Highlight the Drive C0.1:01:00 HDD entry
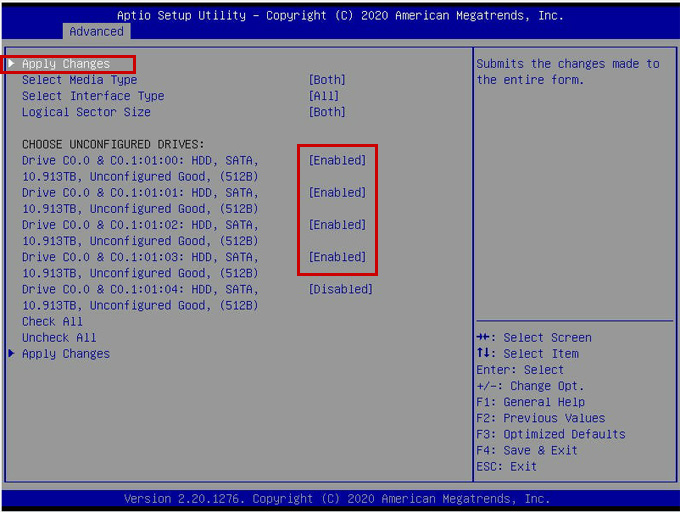This screenshot has height=512, width=680. [x=140, y=160]
